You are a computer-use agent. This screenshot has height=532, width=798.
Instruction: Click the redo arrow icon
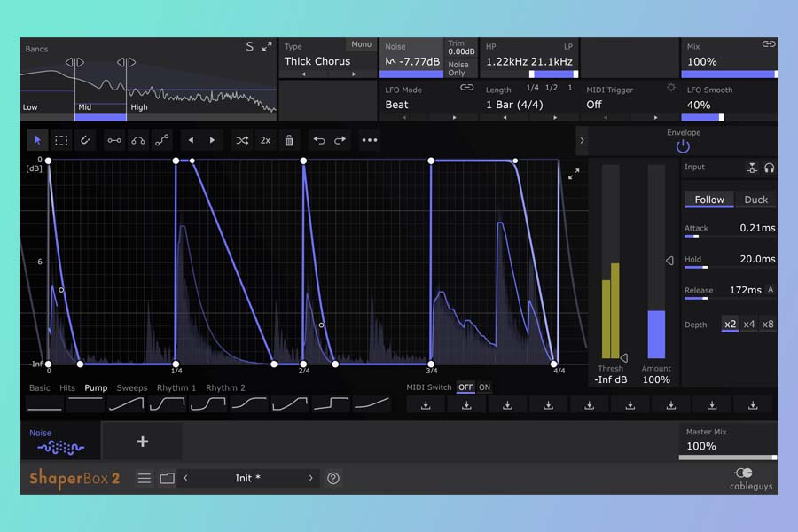click(x=340, y=140)
